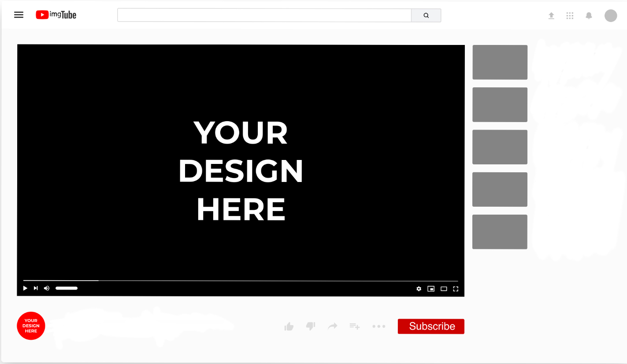Click the red channel avatar

[31, 326]
